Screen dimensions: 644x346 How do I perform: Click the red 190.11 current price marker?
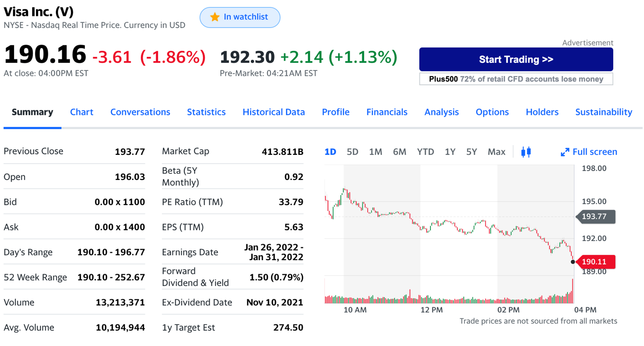(x=596, y=262)
